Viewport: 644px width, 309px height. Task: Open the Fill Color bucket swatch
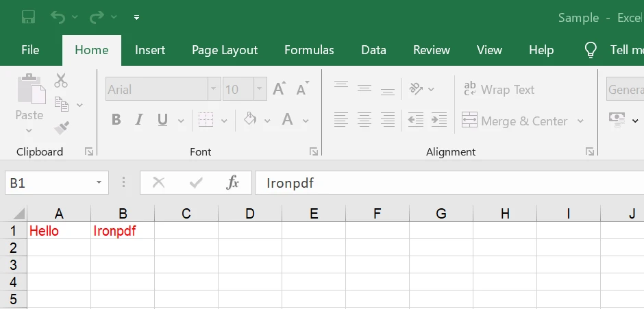click(250, 121)
